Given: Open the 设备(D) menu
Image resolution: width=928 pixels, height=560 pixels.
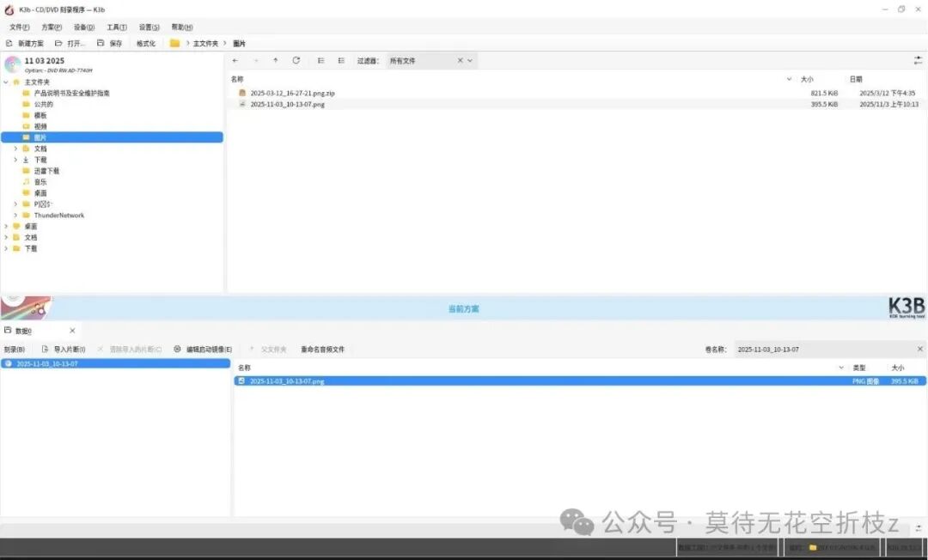Looking at the screenshot, I should [84, 27].
